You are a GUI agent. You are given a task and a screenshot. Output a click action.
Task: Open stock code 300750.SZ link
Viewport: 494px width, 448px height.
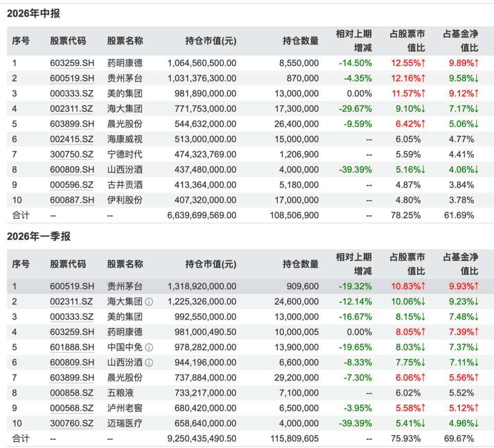click(72, 154)
